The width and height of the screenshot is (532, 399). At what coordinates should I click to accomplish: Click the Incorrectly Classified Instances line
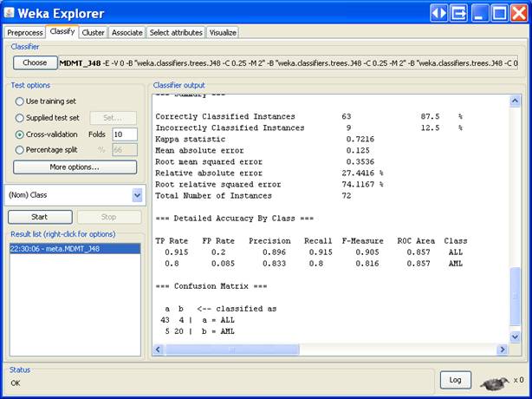tap(308, 128)
